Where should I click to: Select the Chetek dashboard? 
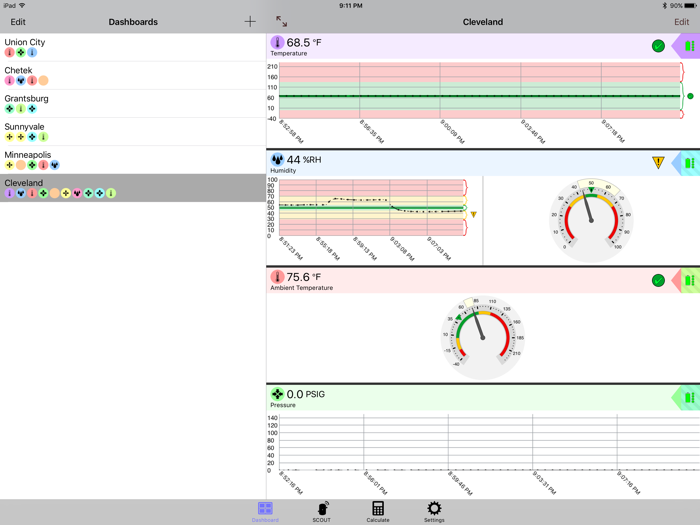(133, 75)
